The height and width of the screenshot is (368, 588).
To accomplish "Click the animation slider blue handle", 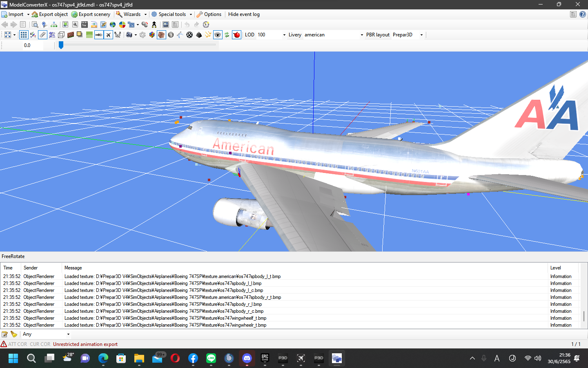I will [x=61, y=45].
